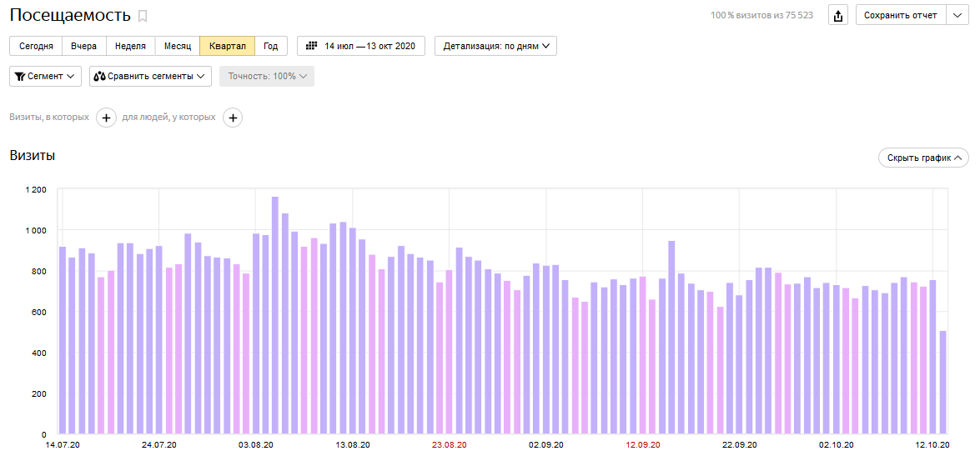Select the Сегодня period
Image resolution: width=980 pixels, height=461 pixels.
[x=36, y=46]
